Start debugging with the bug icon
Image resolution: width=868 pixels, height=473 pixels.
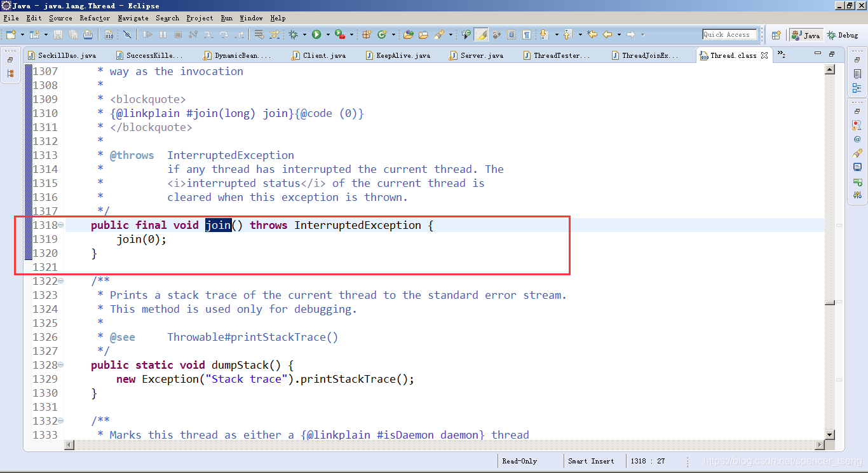tap(293, 35)
